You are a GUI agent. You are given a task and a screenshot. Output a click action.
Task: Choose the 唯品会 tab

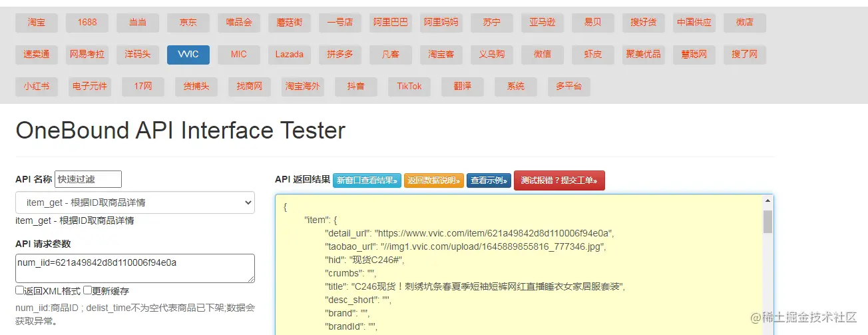click(x=239, y=23)
